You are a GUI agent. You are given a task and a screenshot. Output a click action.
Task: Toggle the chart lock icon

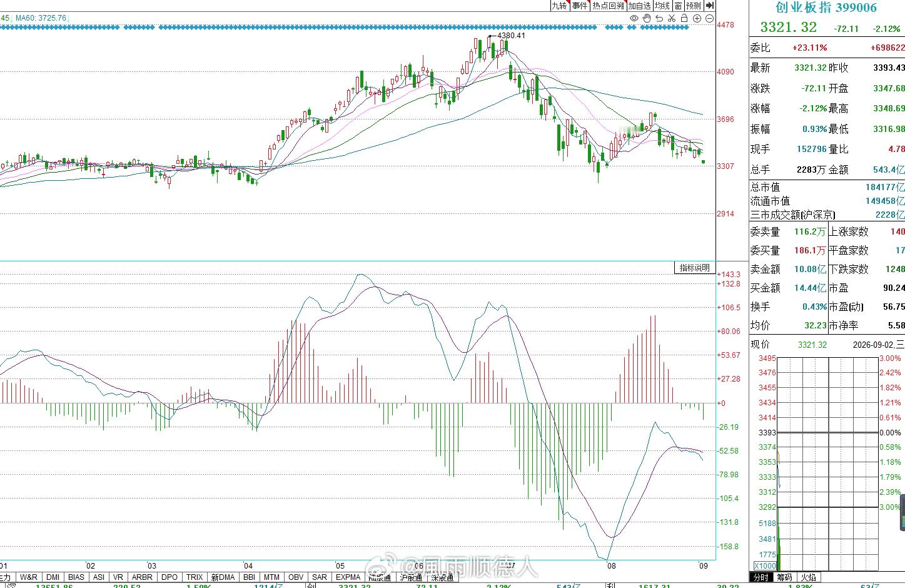point(684,19)
